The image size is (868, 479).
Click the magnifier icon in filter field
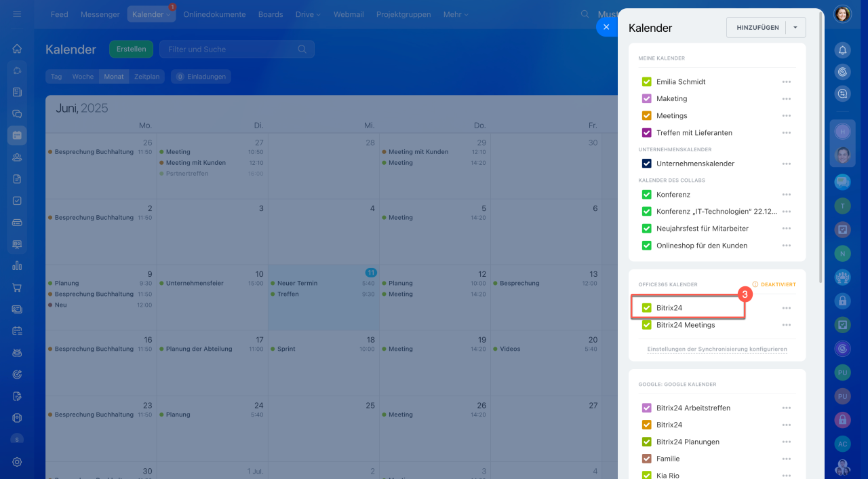(x=302, y=49)
